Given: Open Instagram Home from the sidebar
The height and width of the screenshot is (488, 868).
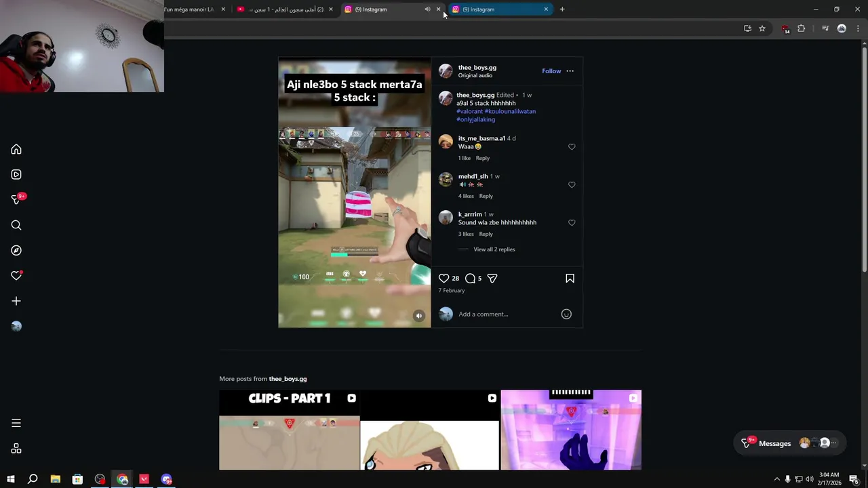Looking at the screenshot, I should click(16, 149).
